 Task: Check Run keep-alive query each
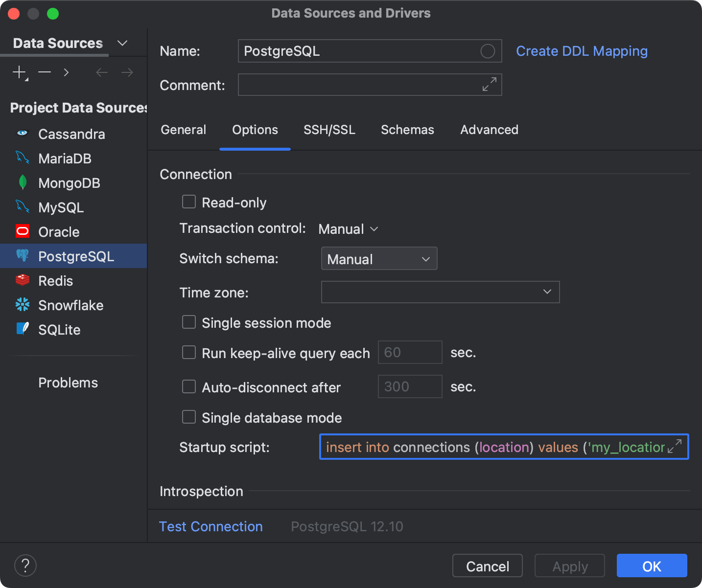189,352
